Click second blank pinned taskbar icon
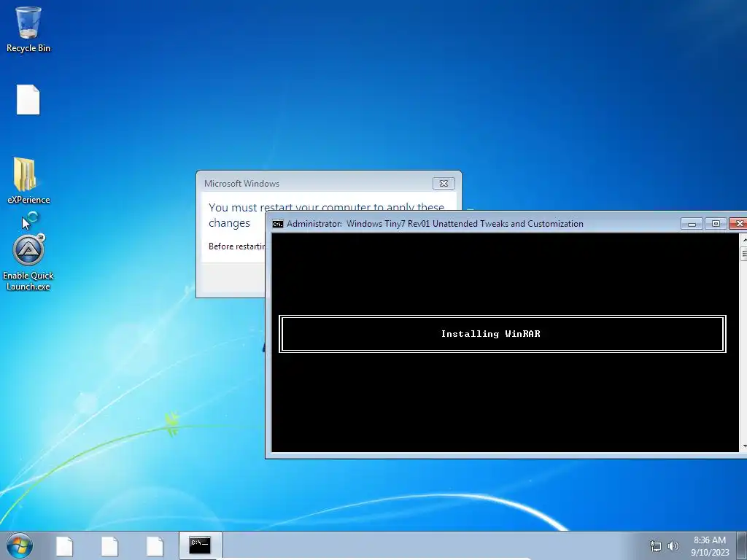The width and height of the screenshot is (747, 560). pyautogui.click(x=109, y=545)
